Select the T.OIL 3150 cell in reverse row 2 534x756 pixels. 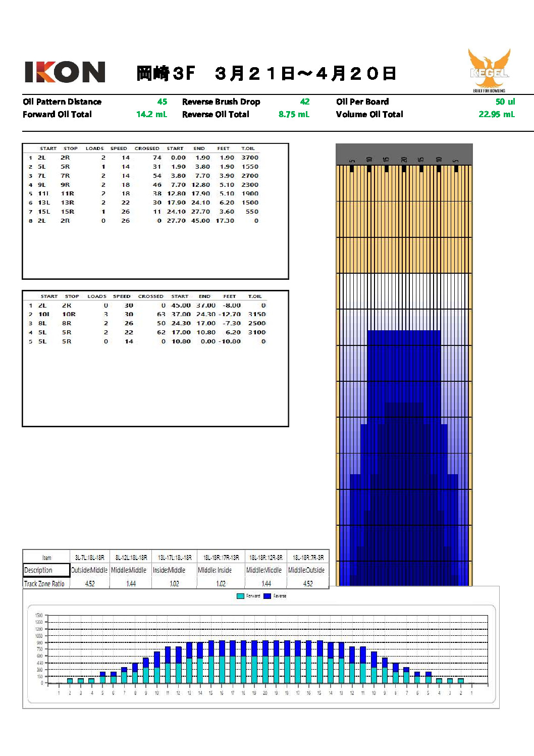256,314
